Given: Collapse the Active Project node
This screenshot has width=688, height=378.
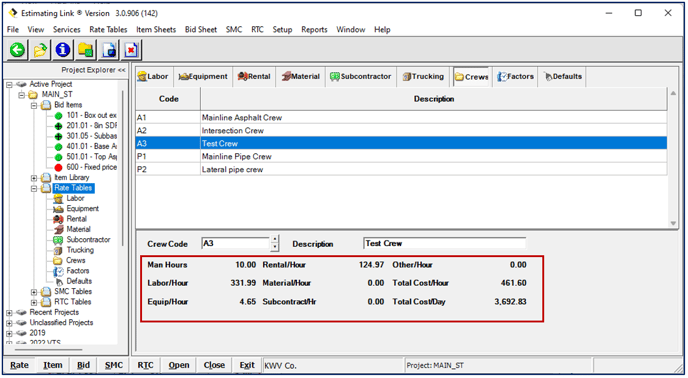Looking at the screenshot, I should coord(9,84).
